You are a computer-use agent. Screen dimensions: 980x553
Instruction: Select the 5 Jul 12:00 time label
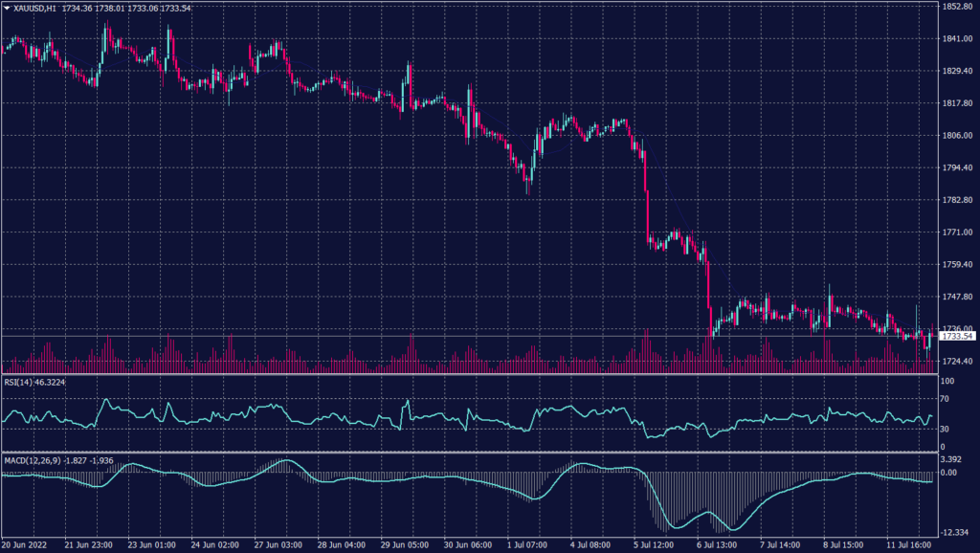(657, 543)
